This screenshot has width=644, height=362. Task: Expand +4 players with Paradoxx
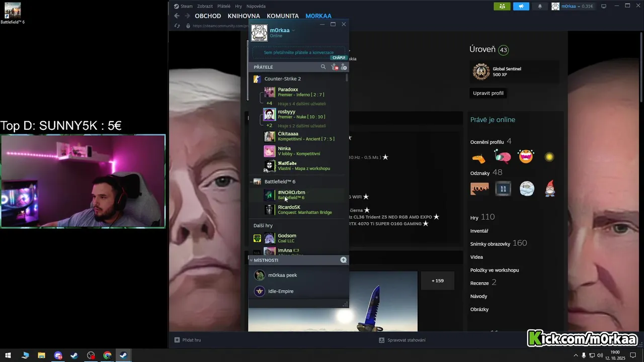(269, 104)
